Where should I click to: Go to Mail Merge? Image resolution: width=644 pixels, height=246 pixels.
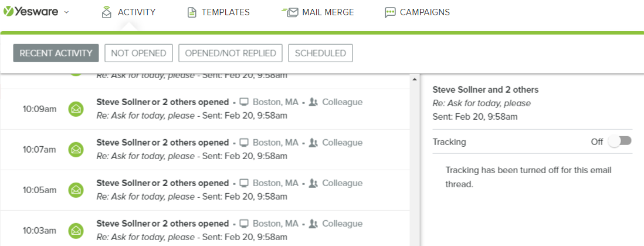(x=328, y=12)
